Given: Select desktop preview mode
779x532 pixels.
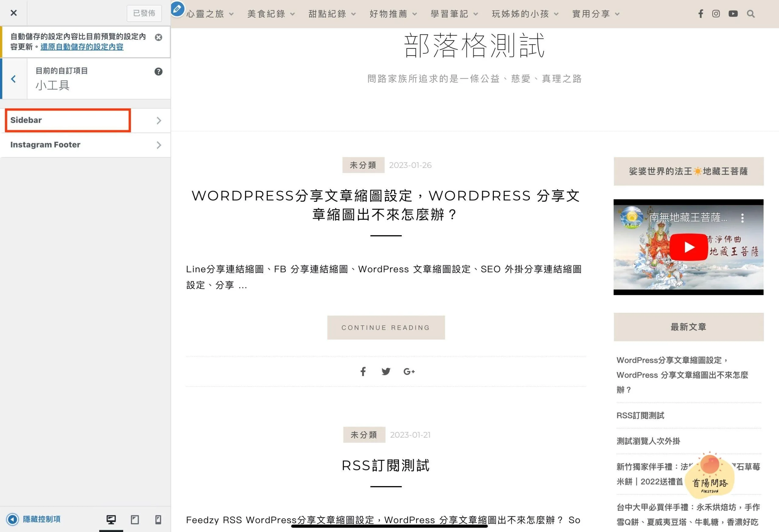Looking at the screenshot, I should (111, 520).
